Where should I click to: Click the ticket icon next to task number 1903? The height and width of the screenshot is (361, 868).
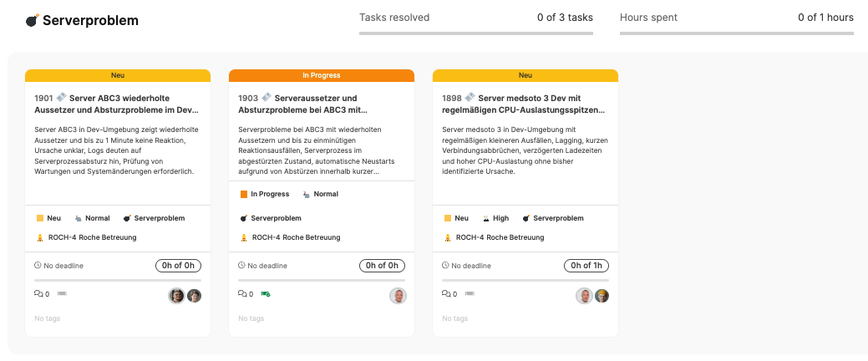click(x=266, y=98)
